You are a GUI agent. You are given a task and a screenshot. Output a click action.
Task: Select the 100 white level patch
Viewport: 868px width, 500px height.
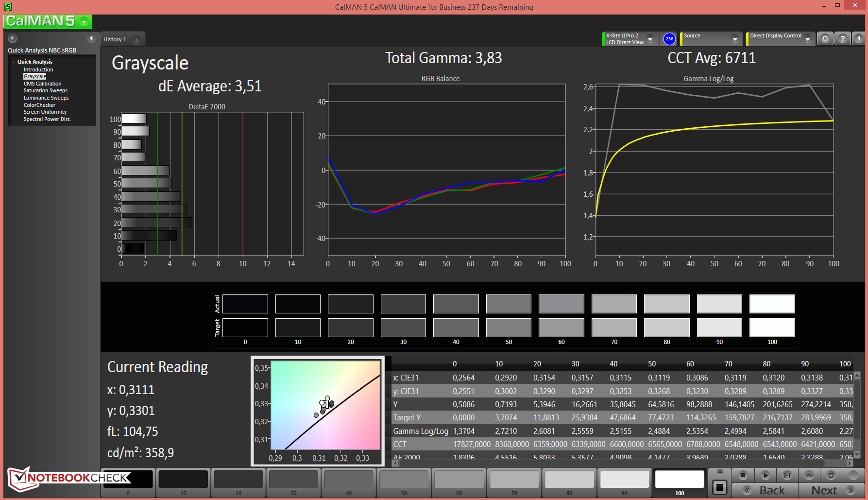click(x=680, y=483)
